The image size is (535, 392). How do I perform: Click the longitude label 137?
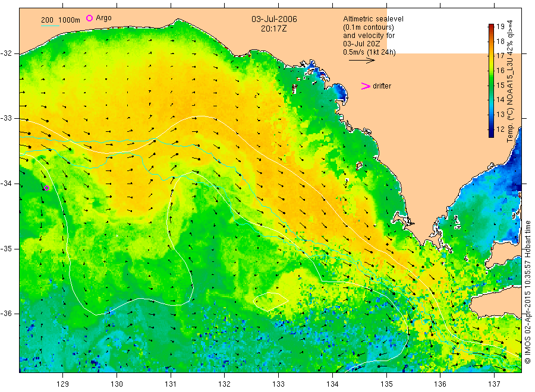pyautogui.click(x=494, y=384)
